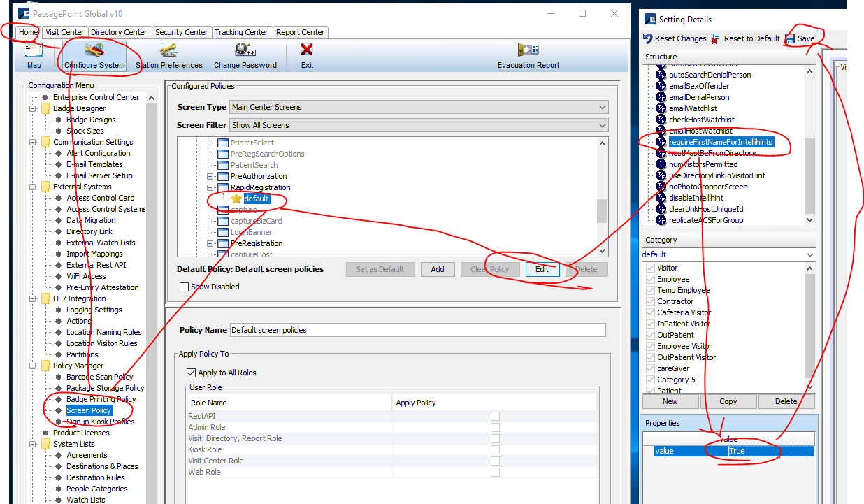Viewport: 864px width, 504px height.
Task: Click the Add policy button
Action: tap(438, 269)
